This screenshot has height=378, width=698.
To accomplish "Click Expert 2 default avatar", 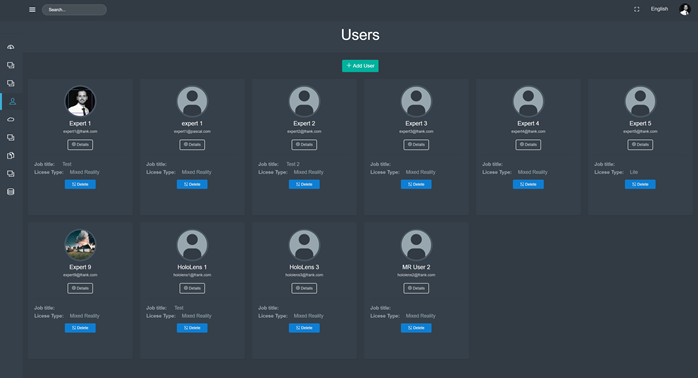I will pyautogui.click(x=304, y=101).
